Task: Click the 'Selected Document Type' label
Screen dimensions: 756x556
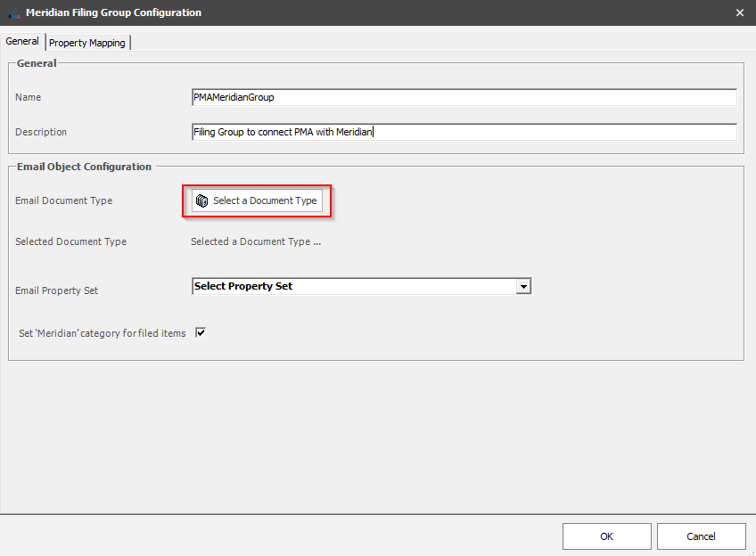Action: (71, 241)
